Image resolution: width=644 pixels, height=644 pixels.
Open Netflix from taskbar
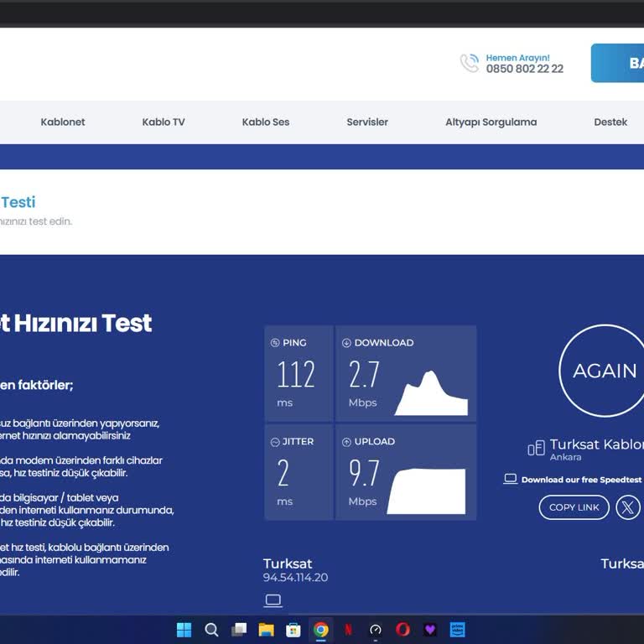[x=348, y=630]
